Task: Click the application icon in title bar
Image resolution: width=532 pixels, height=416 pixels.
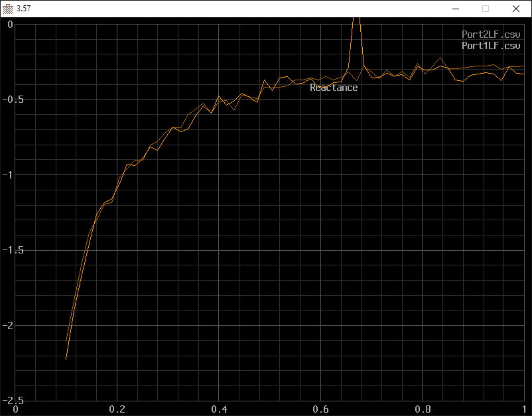Action: tap(8, 9)
